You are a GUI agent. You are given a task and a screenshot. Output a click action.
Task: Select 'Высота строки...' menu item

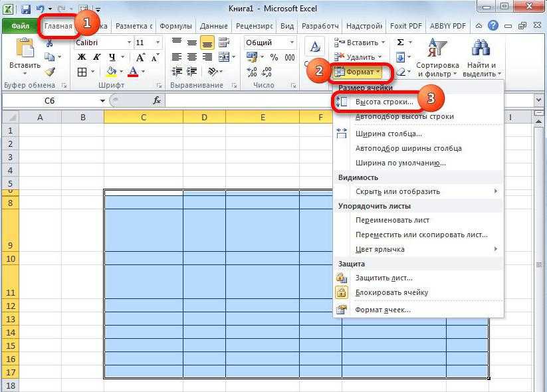pyautogui.click(x=384, y=102)
